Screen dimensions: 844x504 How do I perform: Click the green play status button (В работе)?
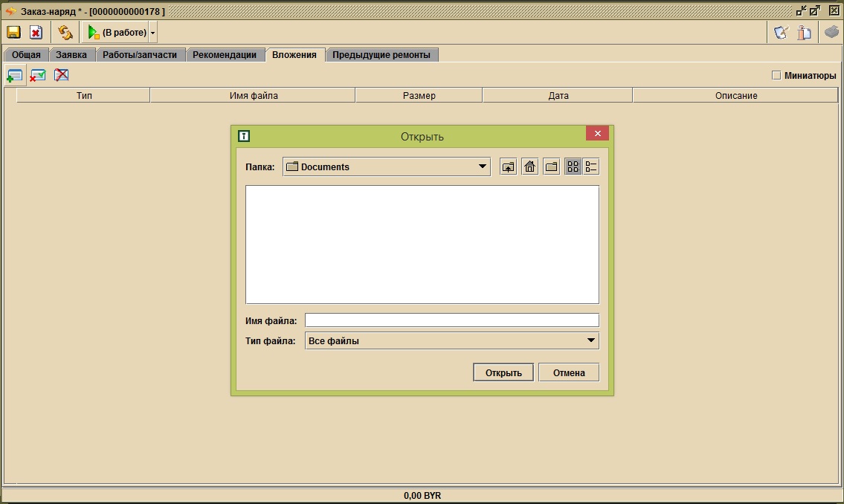116,32
